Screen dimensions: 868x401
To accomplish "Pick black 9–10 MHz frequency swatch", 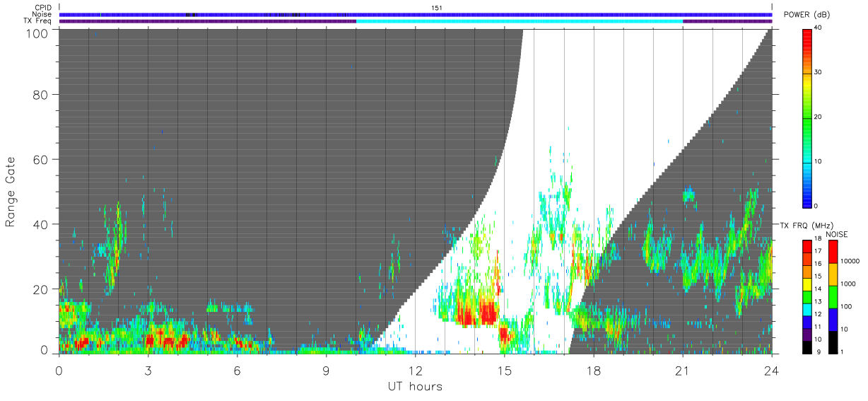I will 807,347.
